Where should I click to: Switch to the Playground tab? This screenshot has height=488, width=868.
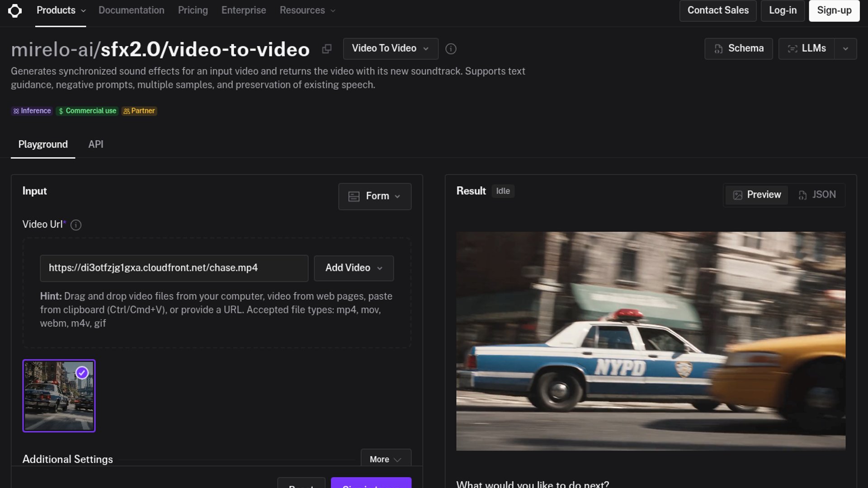tap(43, 145)
